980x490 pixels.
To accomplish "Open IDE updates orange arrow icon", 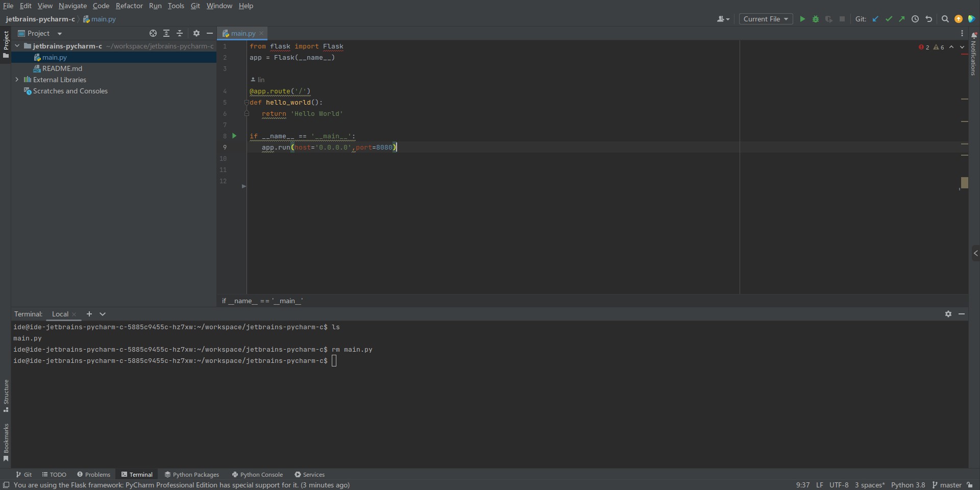I will [959, 19].
